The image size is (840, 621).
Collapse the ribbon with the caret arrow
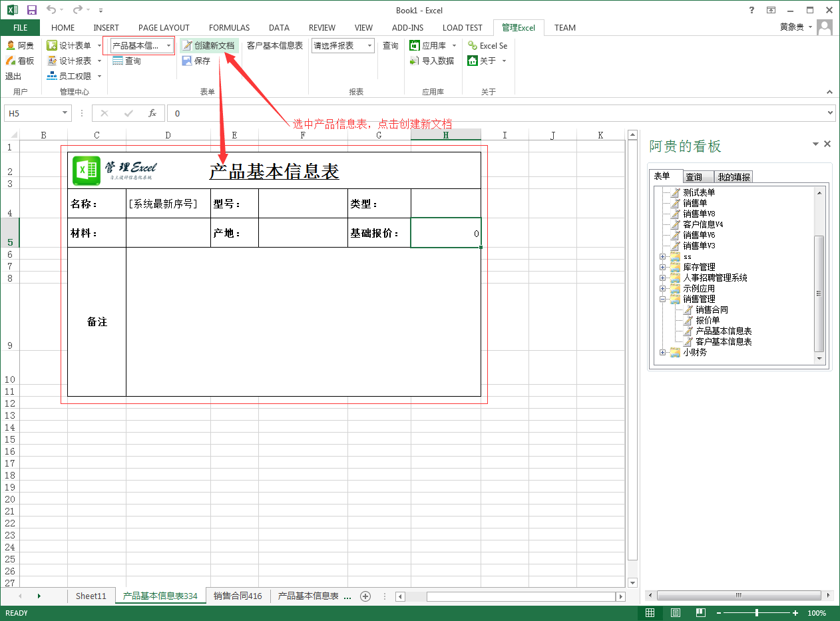tap(829, 92)
